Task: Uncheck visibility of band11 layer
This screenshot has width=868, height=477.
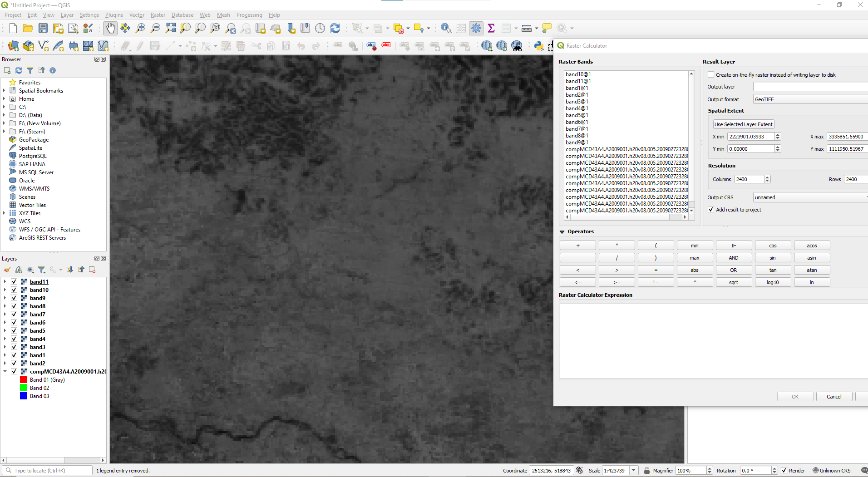Action: (14, 282)
